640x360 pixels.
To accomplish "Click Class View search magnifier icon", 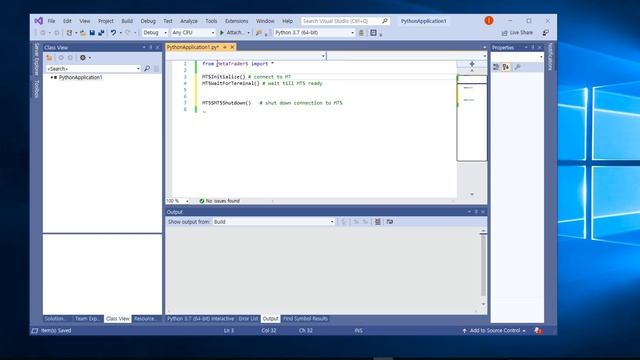I will click(147, 69).
